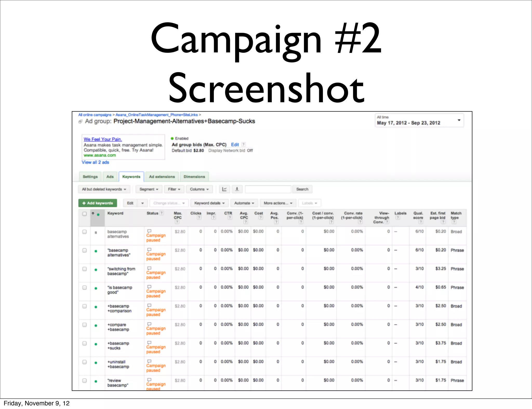Open the Filter dropdown

(x=174, y=189)
